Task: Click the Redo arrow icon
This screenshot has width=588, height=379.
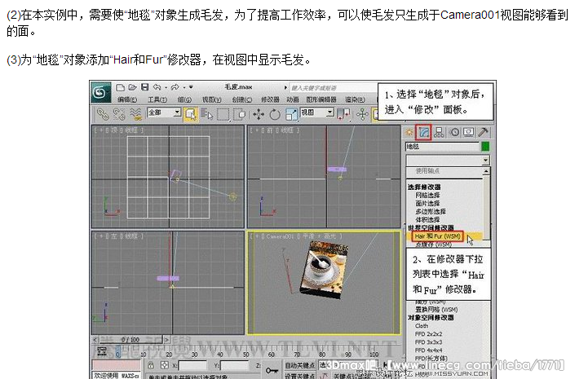Action: pos(175,87)
